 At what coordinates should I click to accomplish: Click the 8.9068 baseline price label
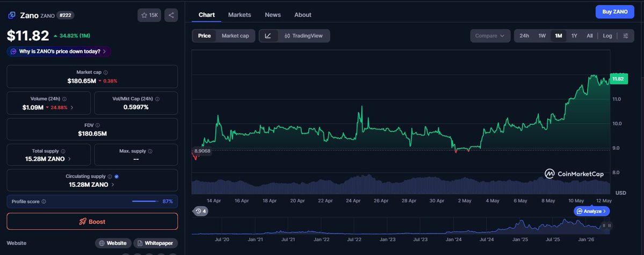202,151
